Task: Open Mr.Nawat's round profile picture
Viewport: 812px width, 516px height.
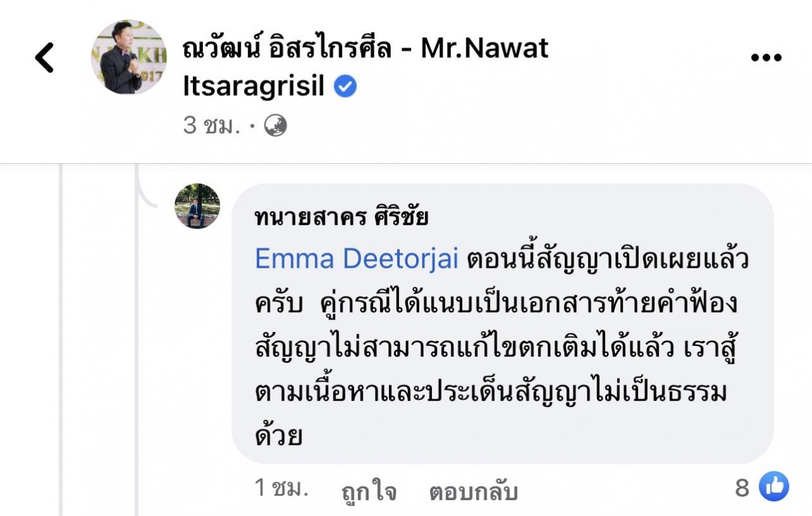Action: click(129, 58)
